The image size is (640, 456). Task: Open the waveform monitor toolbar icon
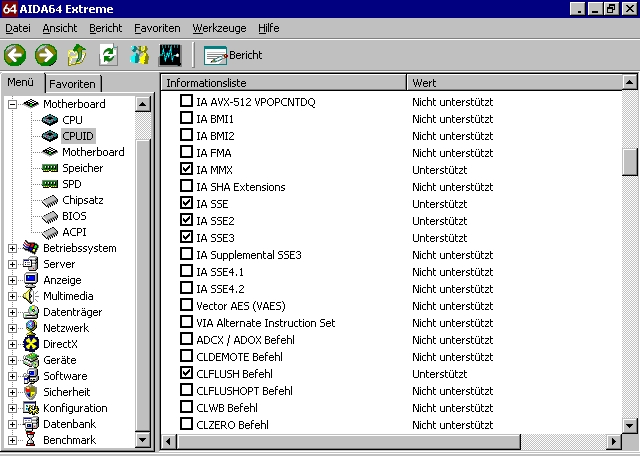coord(170,55)
